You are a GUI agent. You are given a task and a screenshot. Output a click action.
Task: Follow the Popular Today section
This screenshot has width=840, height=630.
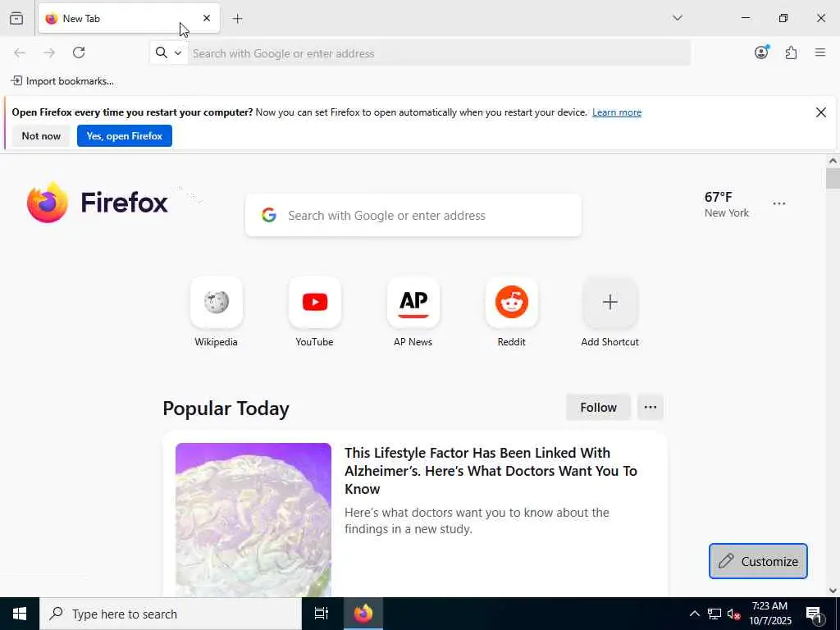(x=598, y=408)
